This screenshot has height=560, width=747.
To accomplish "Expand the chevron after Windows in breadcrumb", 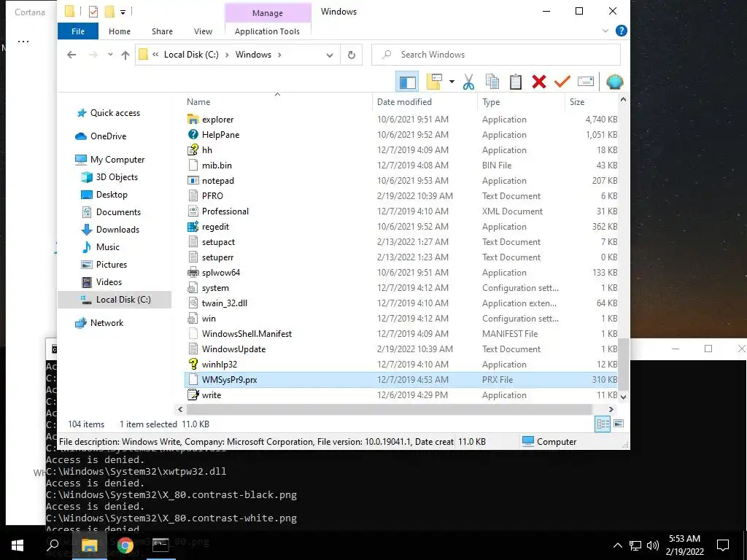I will [279, 55].
